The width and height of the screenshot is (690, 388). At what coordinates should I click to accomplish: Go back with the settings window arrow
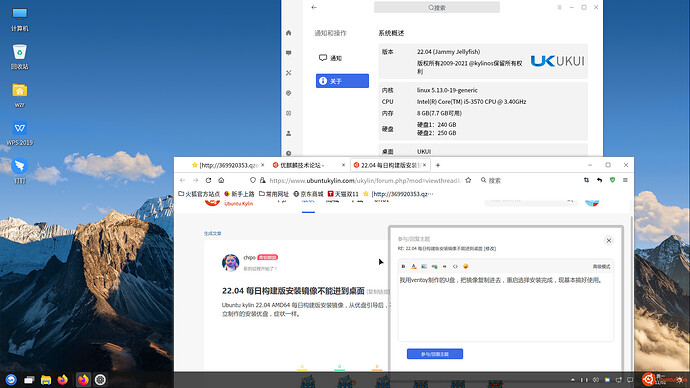coord(314,7)
